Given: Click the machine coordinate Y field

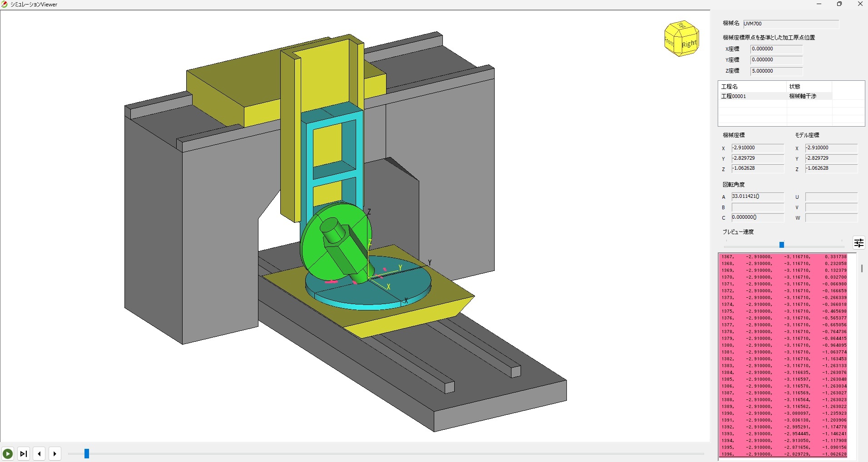Looking at the screenshot, I should tap(758, 158).
